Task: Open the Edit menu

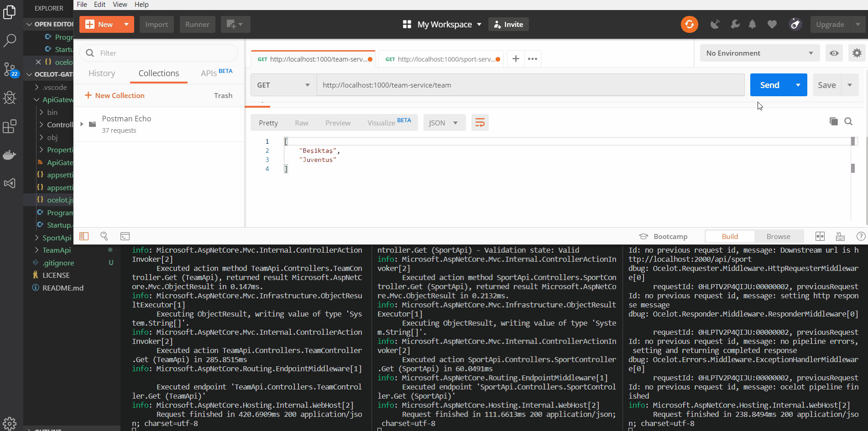Action: (99, 5)
